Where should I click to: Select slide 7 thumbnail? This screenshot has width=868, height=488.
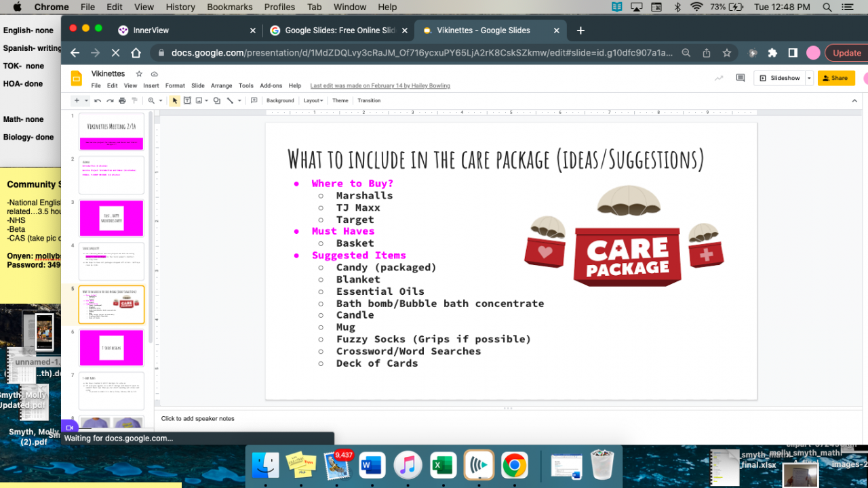pos(111,391)
